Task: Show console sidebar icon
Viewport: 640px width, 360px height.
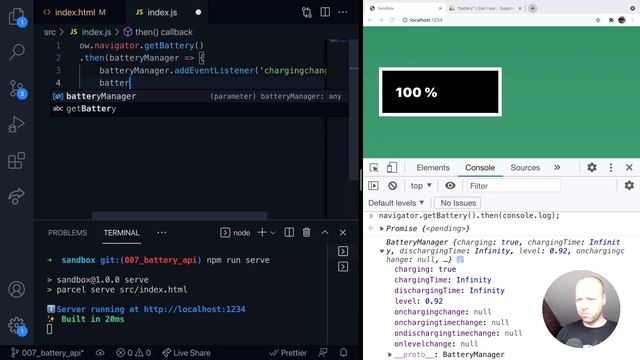Action: click(373, 186)
